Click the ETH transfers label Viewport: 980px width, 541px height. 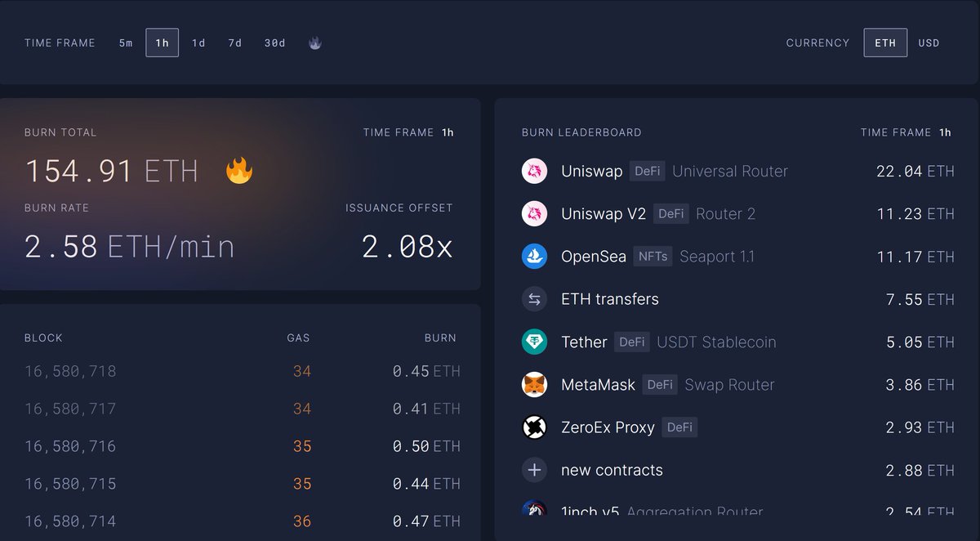click(610, 299)
